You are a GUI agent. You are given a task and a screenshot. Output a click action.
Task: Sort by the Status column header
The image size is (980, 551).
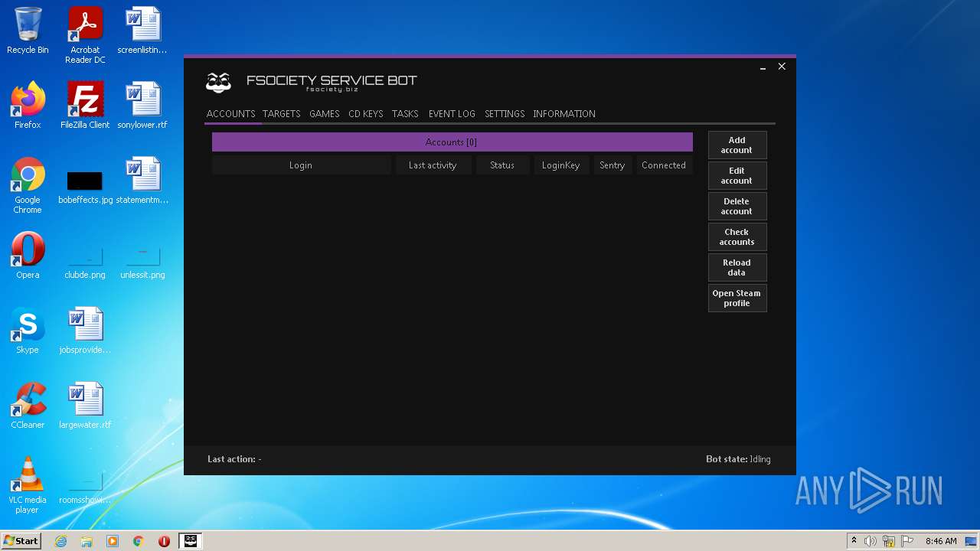point(502,165)
